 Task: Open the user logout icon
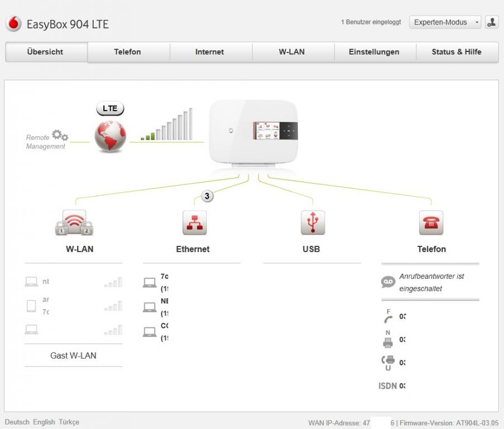[x=492, y=22]
